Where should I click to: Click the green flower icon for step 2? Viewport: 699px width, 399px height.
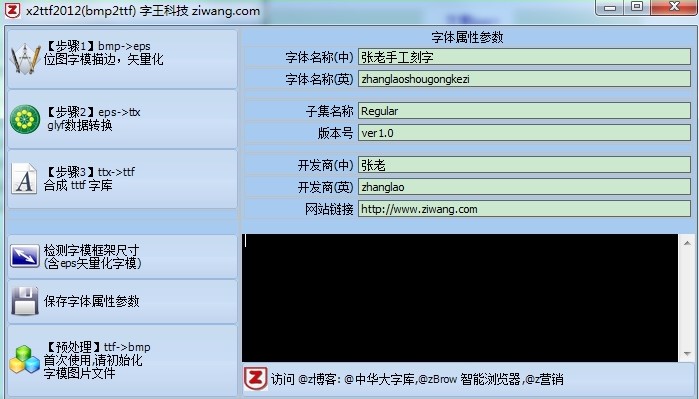tap(25, 119)
